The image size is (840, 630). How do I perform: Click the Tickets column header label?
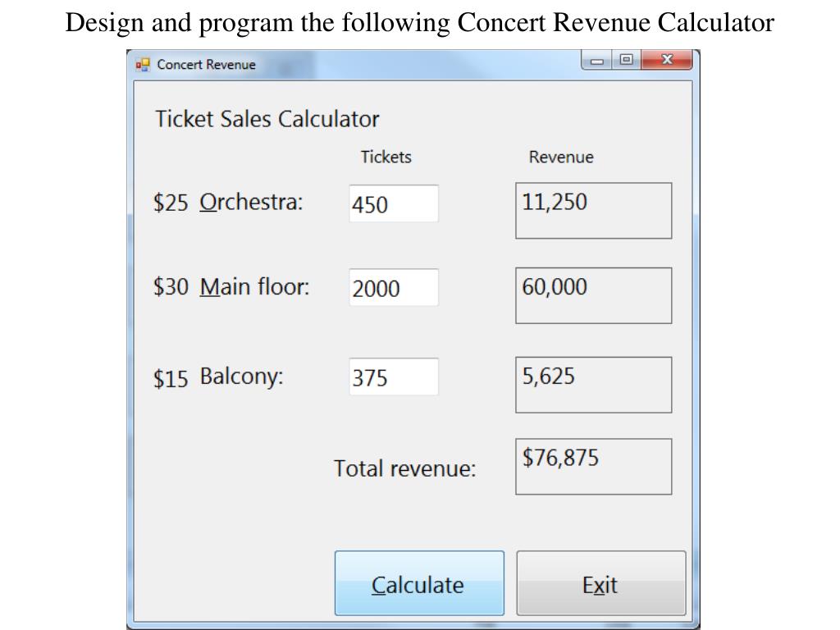coord(386,157)
